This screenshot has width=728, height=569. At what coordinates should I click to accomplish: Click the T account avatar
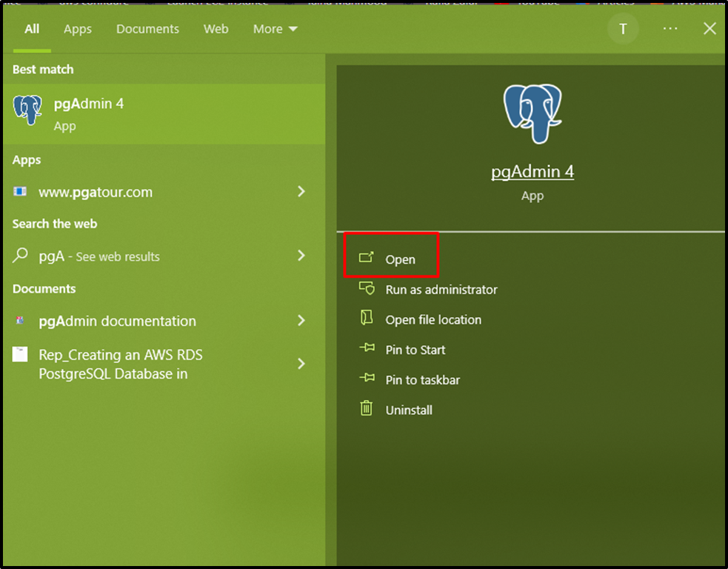pos(623,28)
